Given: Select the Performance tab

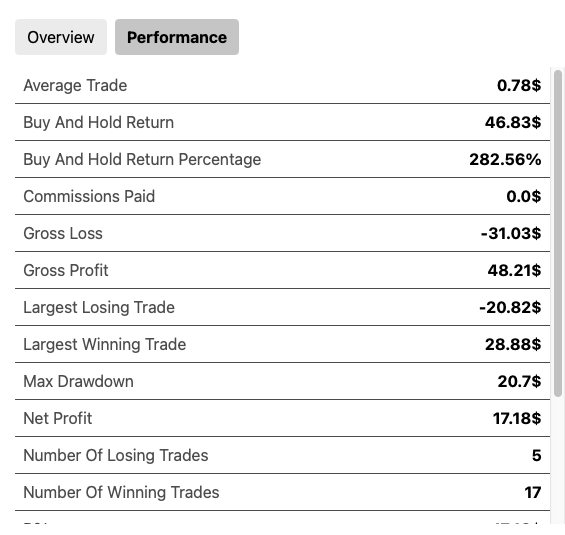Looking at the screenshot, I should coord(177,37).
